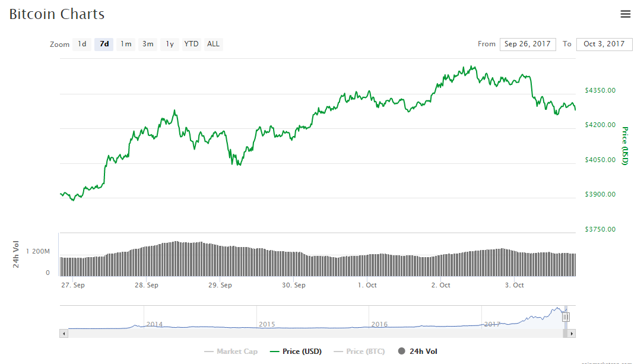
Task: Switch zoom range to 1m
Action: point(126,44)
